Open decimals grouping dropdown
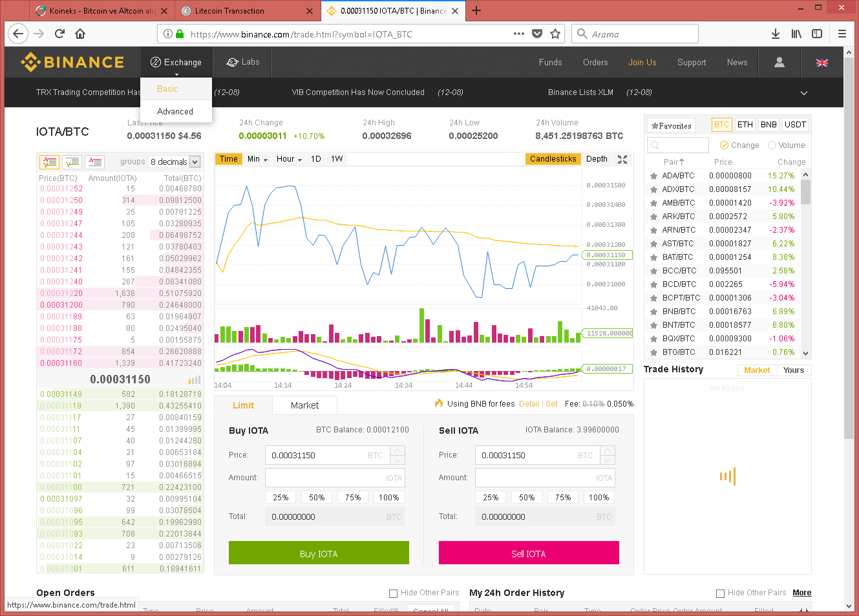This screenshot has width=859, height=616. coord(175,162)
